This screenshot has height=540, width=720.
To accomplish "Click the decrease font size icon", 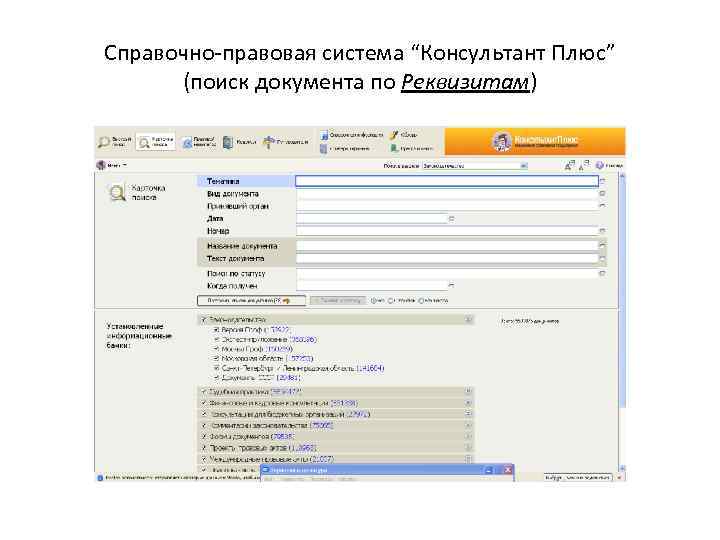I will pos(585,165).
